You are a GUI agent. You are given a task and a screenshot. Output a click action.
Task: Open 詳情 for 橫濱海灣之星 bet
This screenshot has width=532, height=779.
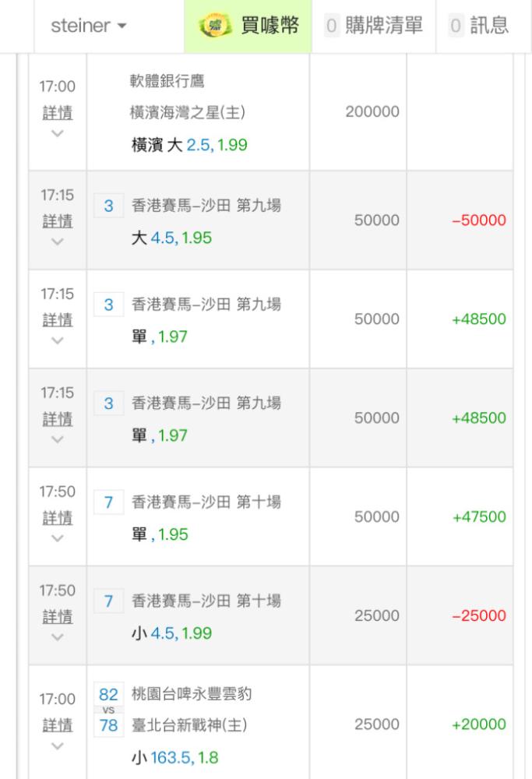58,113
